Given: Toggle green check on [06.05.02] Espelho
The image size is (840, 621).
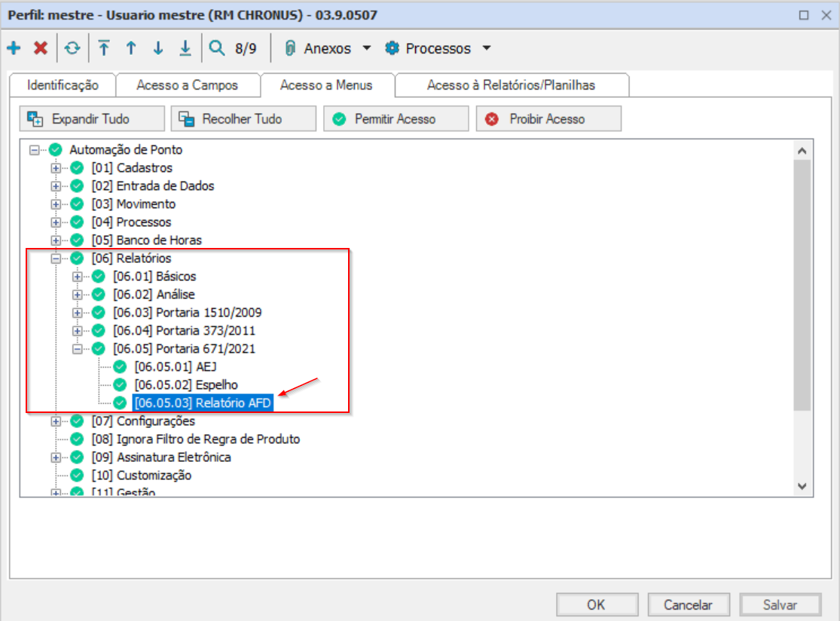Looking at the screenshot, I should (120, 385).
